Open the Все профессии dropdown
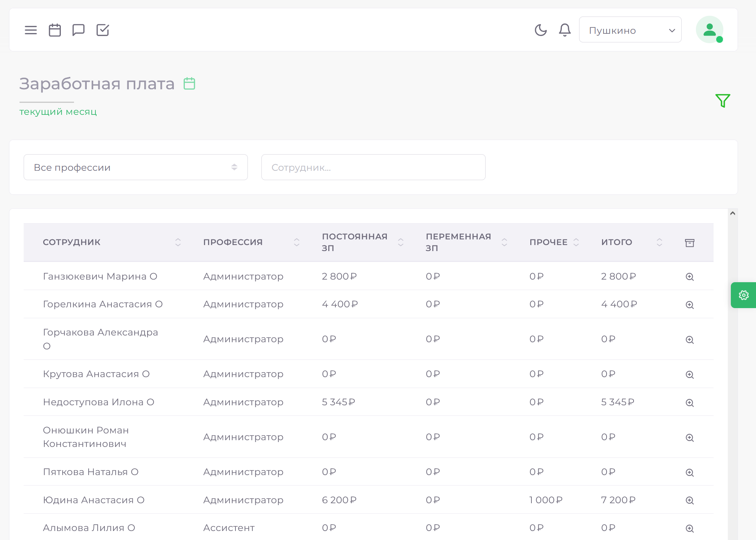 coord(136,167)
